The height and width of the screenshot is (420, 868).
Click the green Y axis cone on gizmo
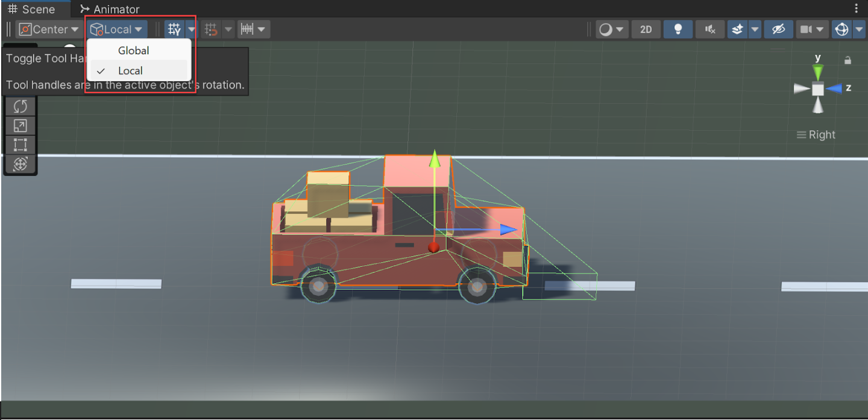pyautogui.click(x=817, y=71)
